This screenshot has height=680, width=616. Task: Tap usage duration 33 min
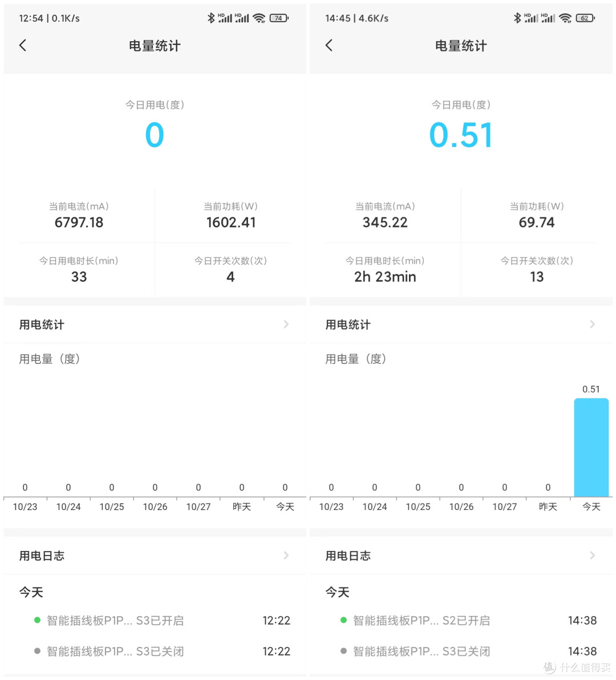79,277
